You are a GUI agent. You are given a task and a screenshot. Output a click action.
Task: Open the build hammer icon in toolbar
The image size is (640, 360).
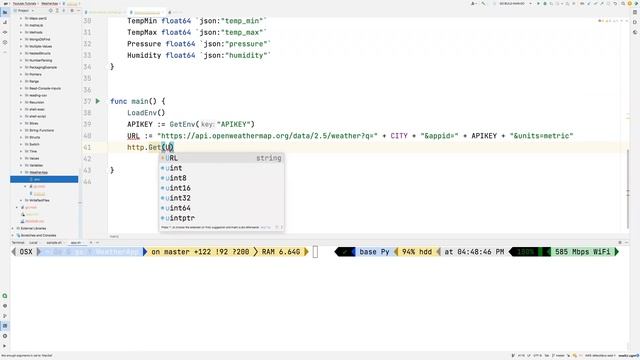483,4
